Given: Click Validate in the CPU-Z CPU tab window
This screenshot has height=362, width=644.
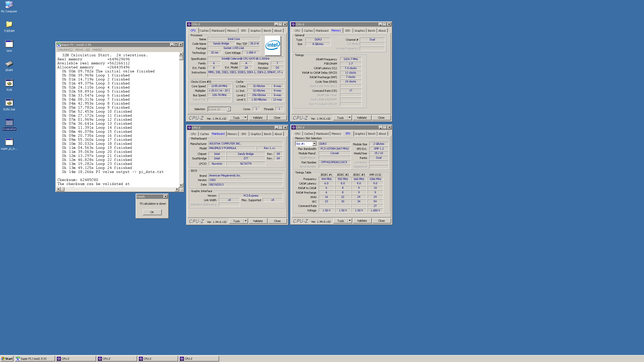Looking at the screenshot, I should point(258,118).
